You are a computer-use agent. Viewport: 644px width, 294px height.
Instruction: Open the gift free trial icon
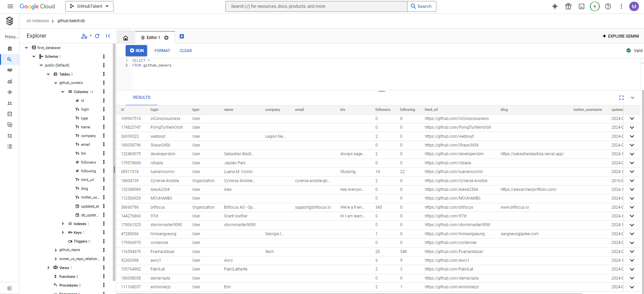568,6
